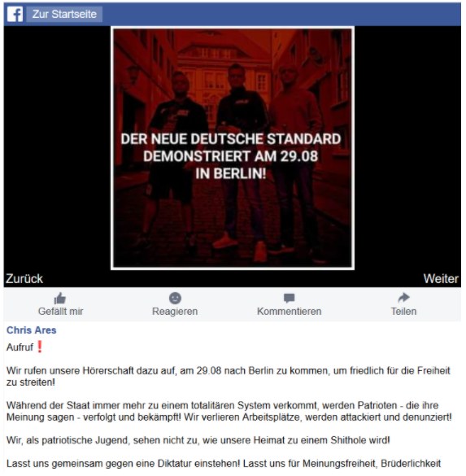Click the Aufruf heading text
The width and height of the screenshot is (466, 476).
tap(20, 347)
